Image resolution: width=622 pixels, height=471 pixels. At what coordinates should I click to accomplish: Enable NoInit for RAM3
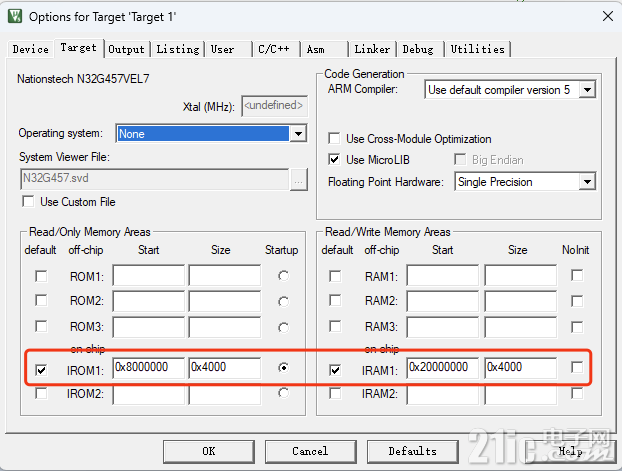coord(577,327)
